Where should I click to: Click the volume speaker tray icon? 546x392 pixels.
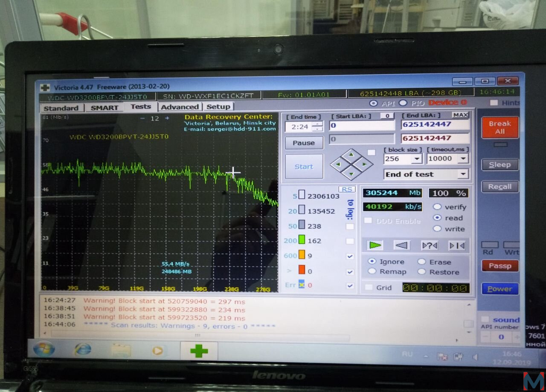click(x=475, y=357)
